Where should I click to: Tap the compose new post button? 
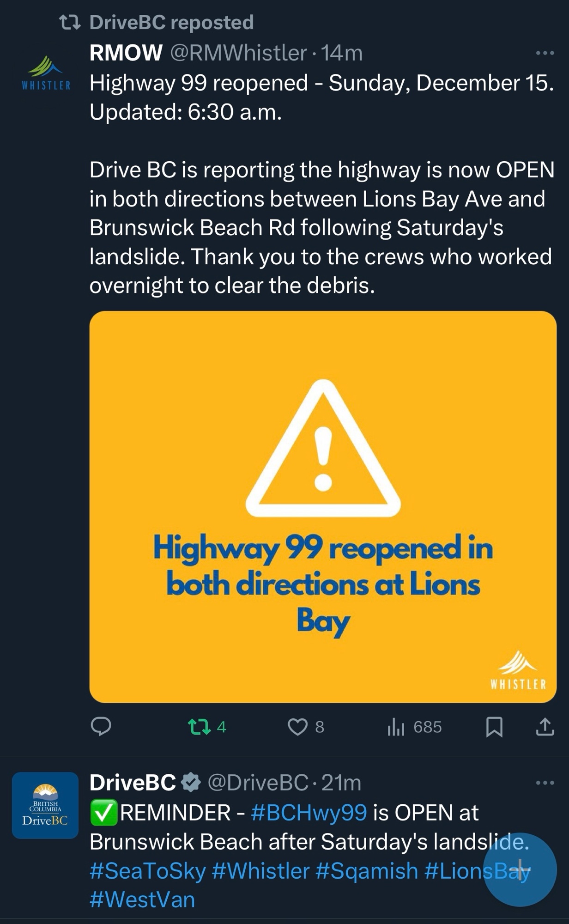(x=520, y=869)
